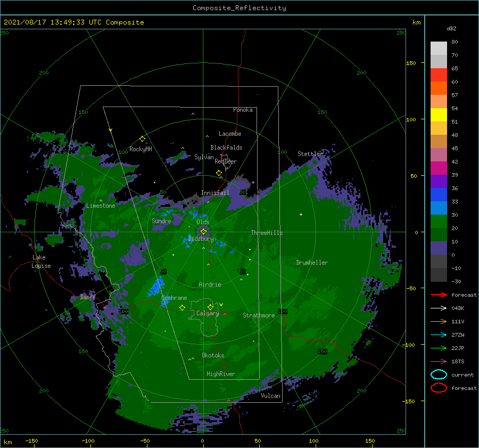Click the 80 dBZ light gray swatch
Screen dimensions: 479x448
[439, 48]
